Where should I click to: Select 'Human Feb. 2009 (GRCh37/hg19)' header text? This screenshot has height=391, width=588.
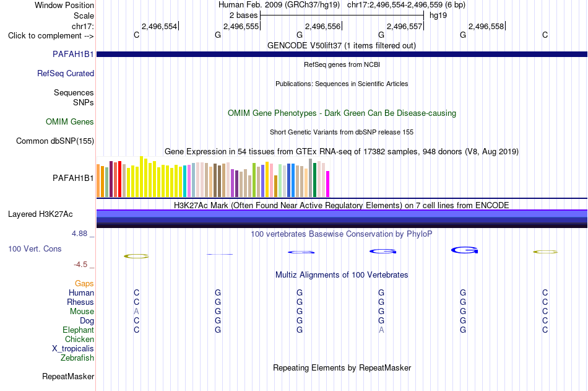click(279, 5)
